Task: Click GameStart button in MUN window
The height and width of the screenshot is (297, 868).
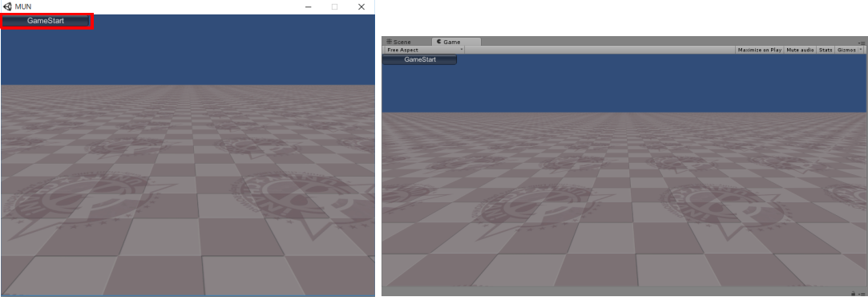Action: [46, 21]
